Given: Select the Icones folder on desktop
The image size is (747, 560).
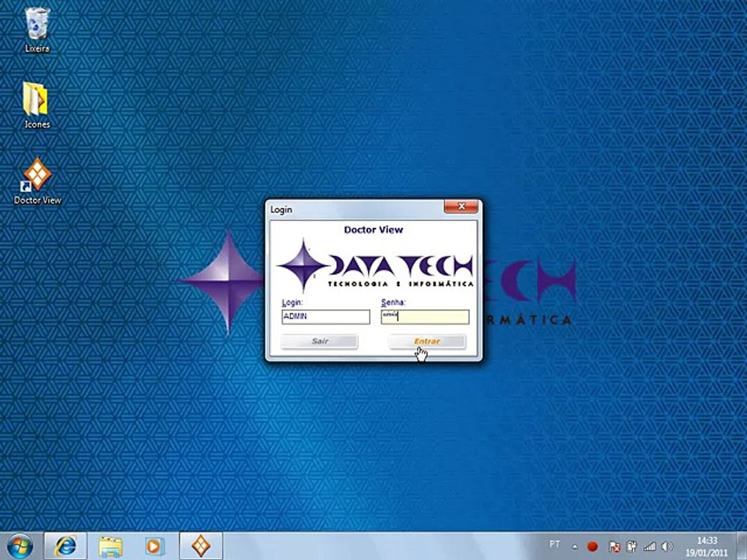Looking at the screenshot, I should click(37, 105).
